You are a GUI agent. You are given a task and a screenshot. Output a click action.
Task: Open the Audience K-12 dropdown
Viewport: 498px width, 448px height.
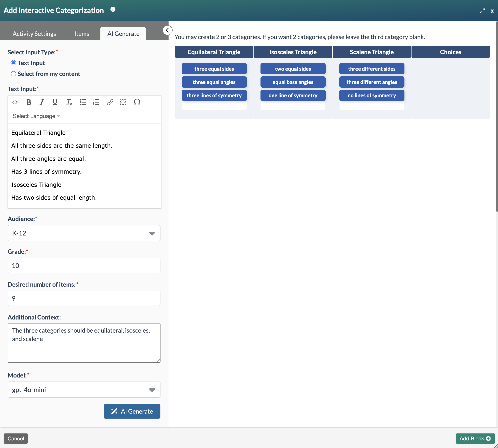click(x=84, y=233)
